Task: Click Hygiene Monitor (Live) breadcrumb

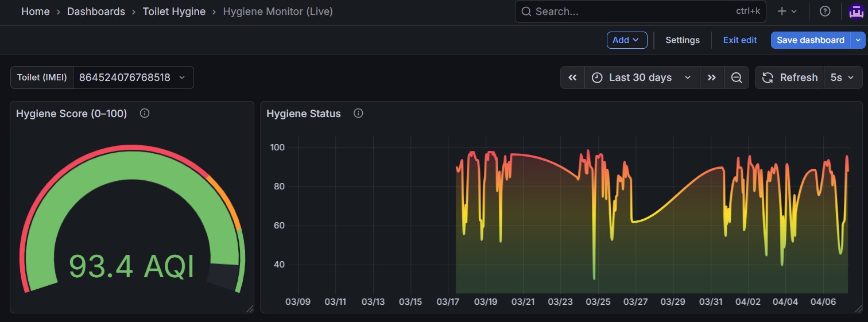Action: (278, 11)
